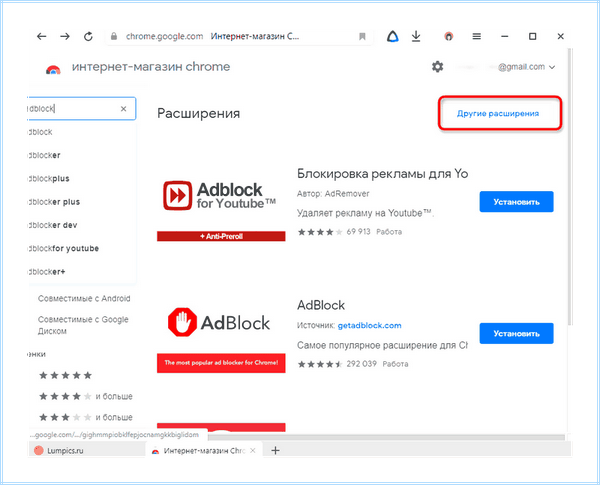Click the 'Другие расширения' button
This screenshot has height=485, width=600.
tap(498, 113)
